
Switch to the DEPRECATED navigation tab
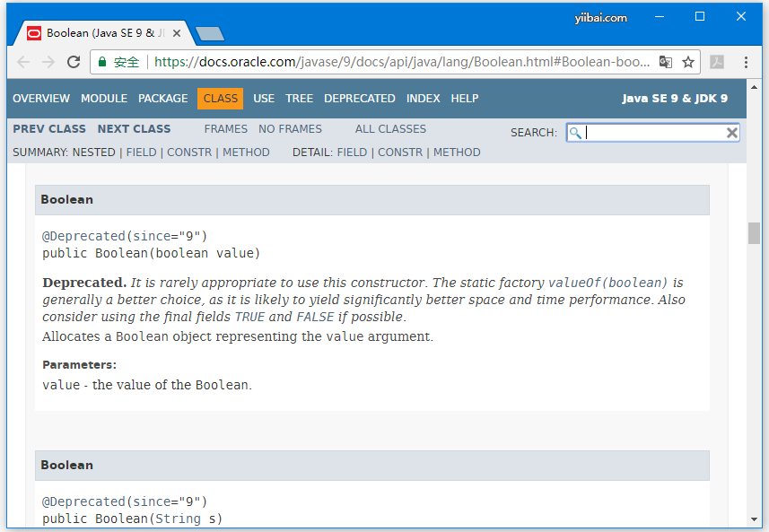pos(360,99)
